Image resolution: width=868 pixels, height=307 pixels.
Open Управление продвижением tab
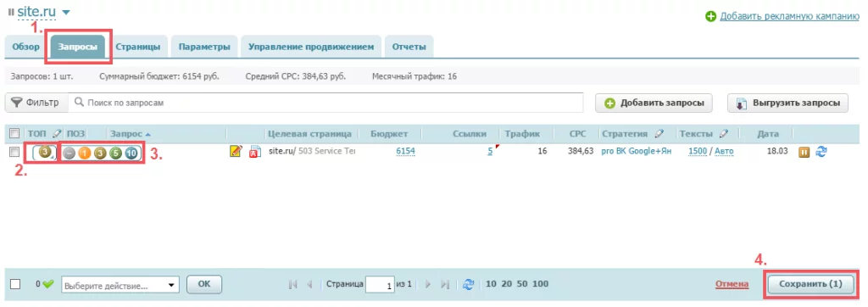pos(311,47)
